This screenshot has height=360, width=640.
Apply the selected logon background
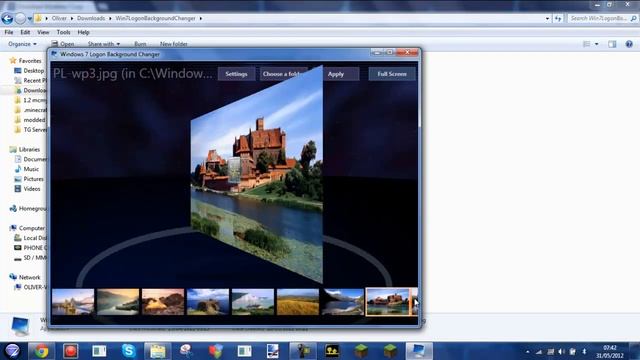point(336,74)
